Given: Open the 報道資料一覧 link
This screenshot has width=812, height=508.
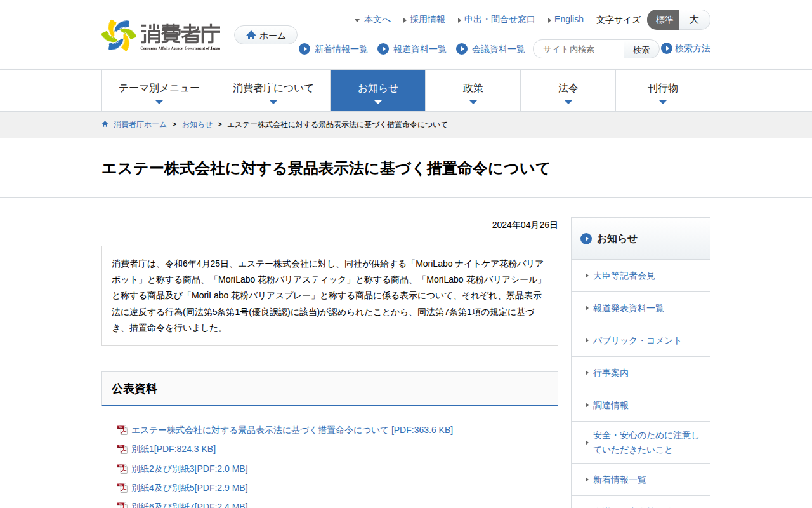Looking at the screenshot, I should pyautogui.click(x=420, y=49).
